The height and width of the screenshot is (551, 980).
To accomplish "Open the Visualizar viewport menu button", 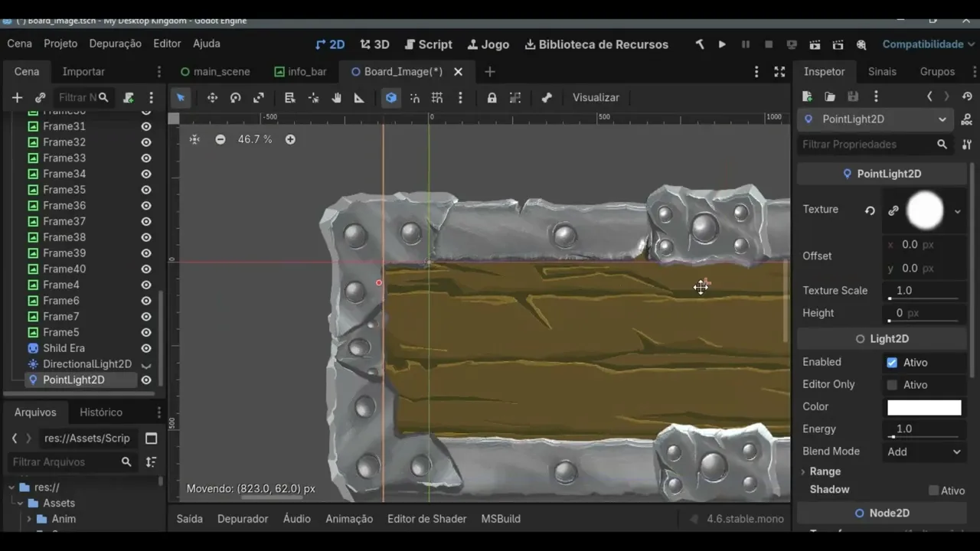I will (596, 97).
